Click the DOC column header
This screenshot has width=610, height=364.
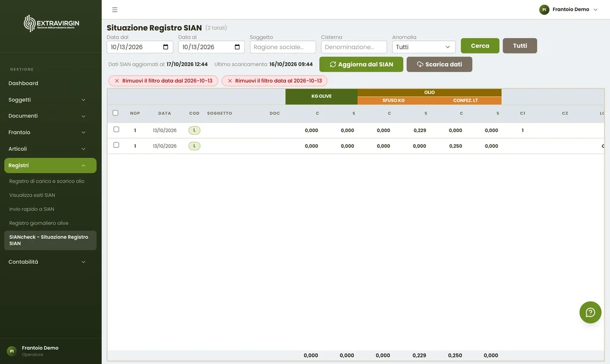[274, 113]
